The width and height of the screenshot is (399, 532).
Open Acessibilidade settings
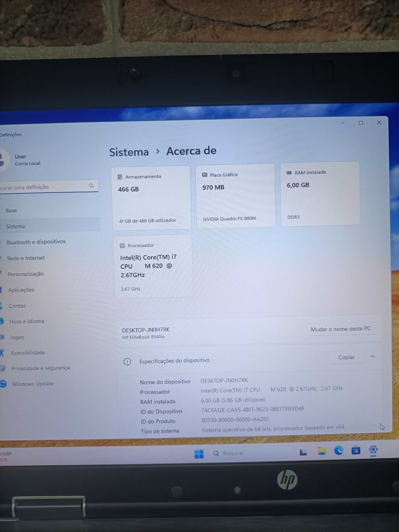click(x=28, y=353)
